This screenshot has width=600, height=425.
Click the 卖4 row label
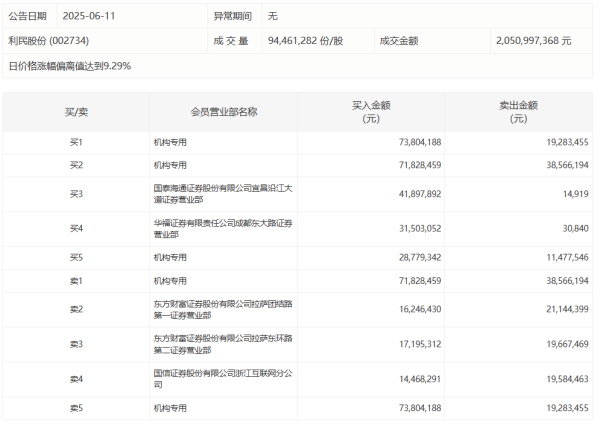pos(76,379)
